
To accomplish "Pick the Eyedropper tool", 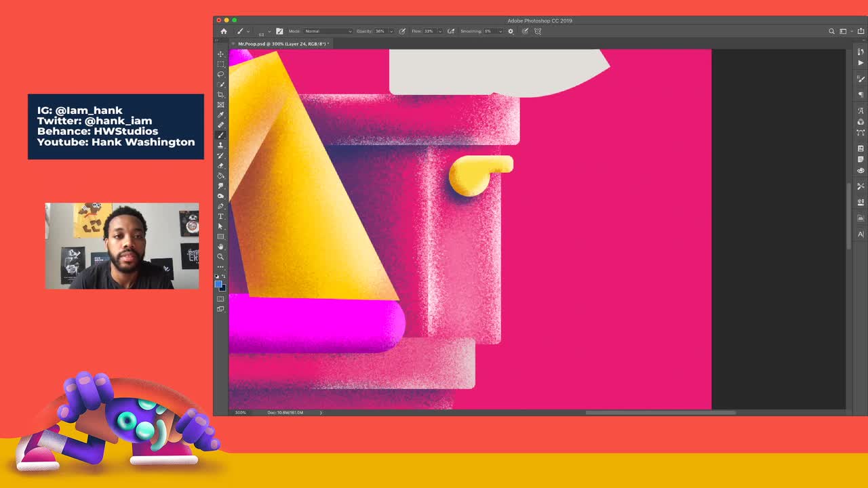I will [220, 115].
